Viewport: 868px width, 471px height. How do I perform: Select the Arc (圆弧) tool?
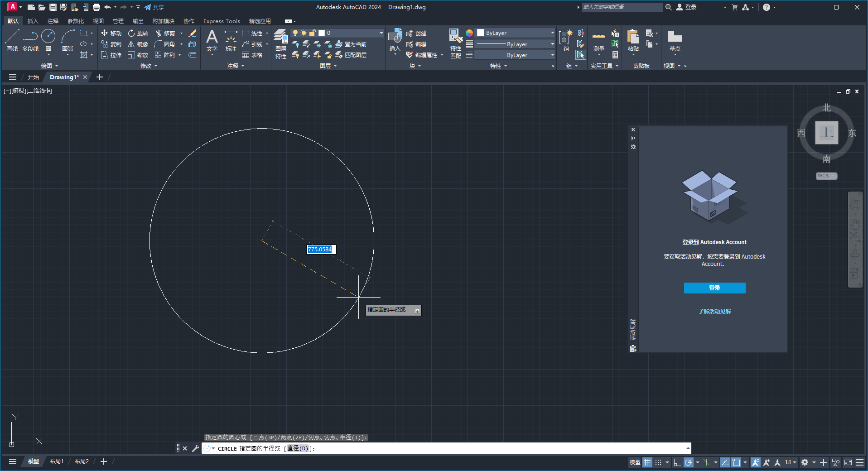pyautogui.click(x=68, y=40)
